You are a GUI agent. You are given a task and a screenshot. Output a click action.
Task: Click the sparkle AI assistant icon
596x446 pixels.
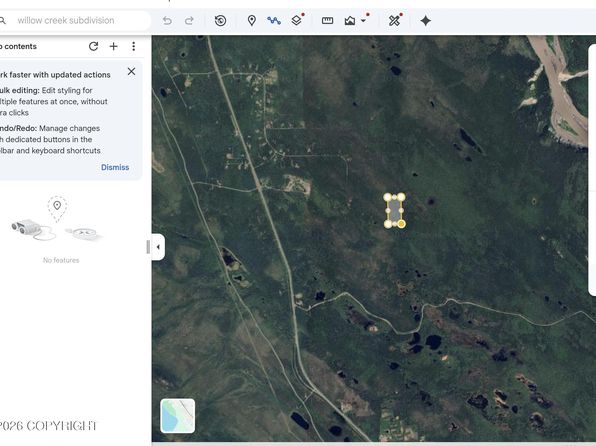coord(426,21)
